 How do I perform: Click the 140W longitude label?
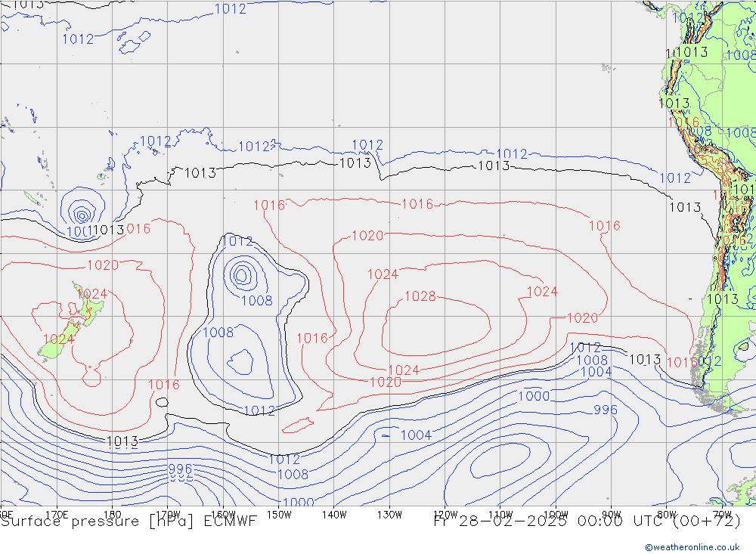tap(334, 515)
